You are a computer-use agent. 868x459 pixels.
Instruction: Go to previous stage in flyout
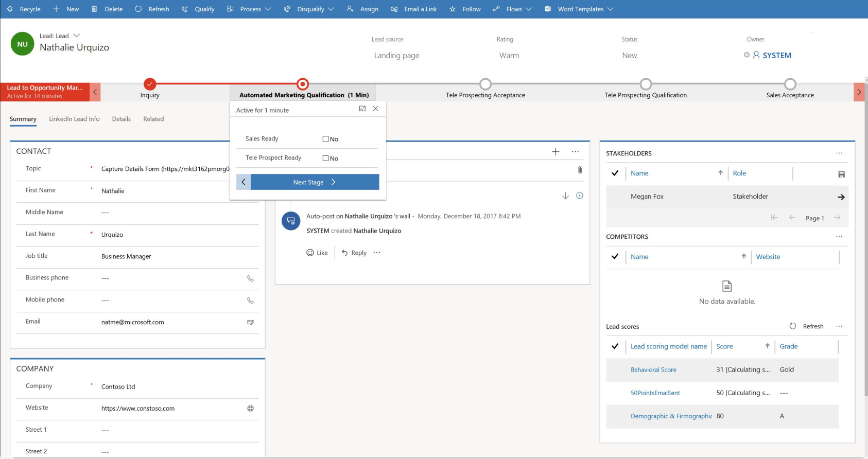point(244,182)
